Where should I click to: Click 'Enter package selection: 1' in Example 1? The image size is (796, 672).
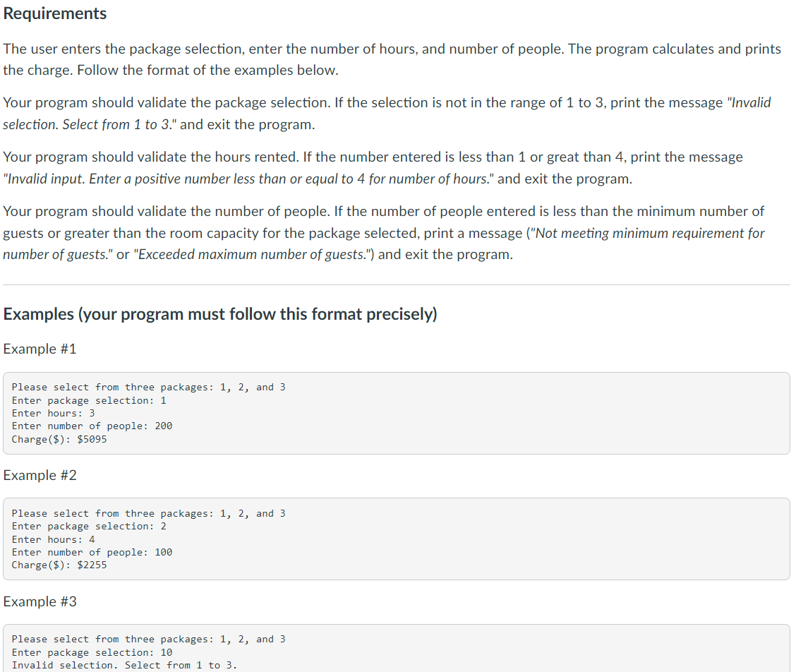click(x=89, y=400)
